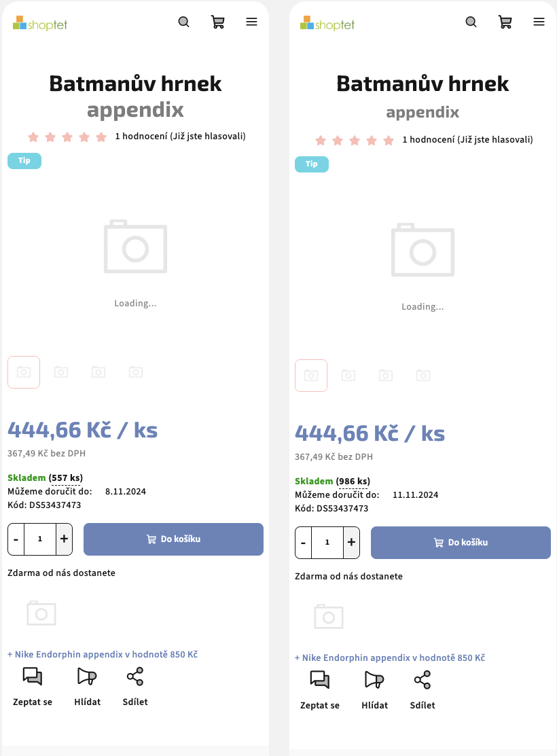This screenshot has width=557, height=756.
Task: Click the search icon in the left page header
Action: 183,22
